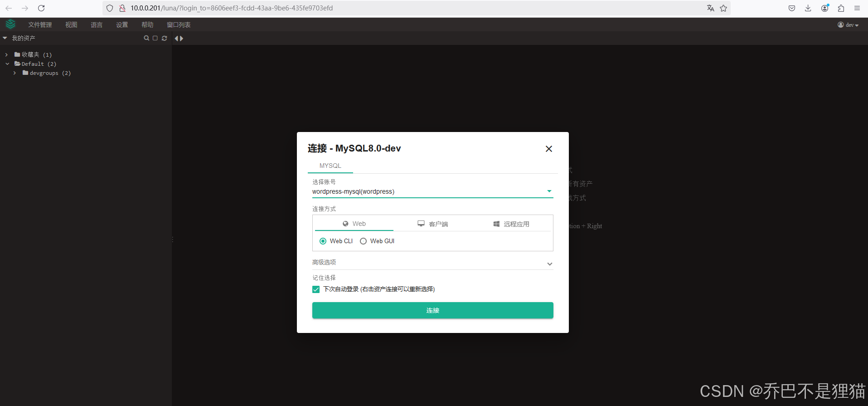Viewport: 868px width, 406px height.
Task: Close the MySQL8.0-dev connect dialog
Action: click(x=549, y=149)
